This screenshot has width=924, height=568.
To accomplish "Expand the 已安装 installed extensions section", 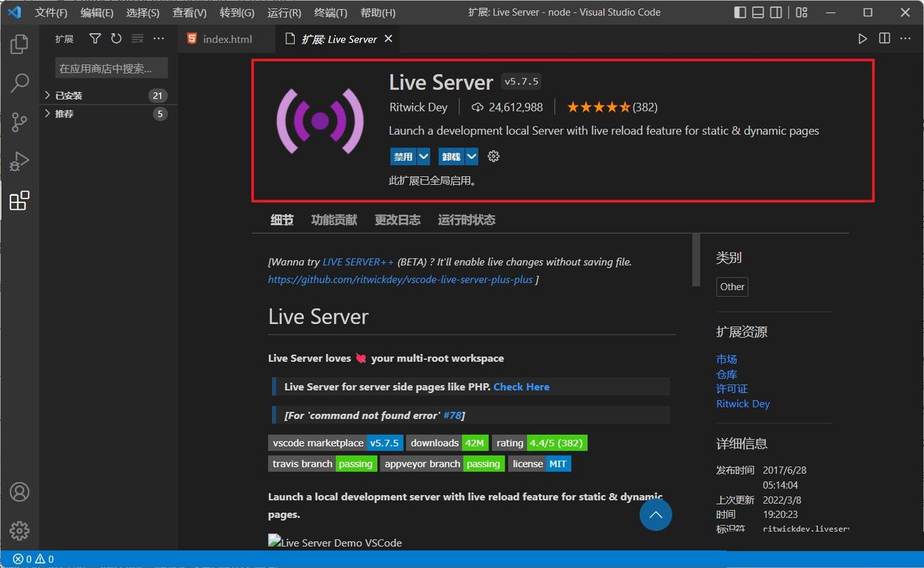I will point(69,96).
